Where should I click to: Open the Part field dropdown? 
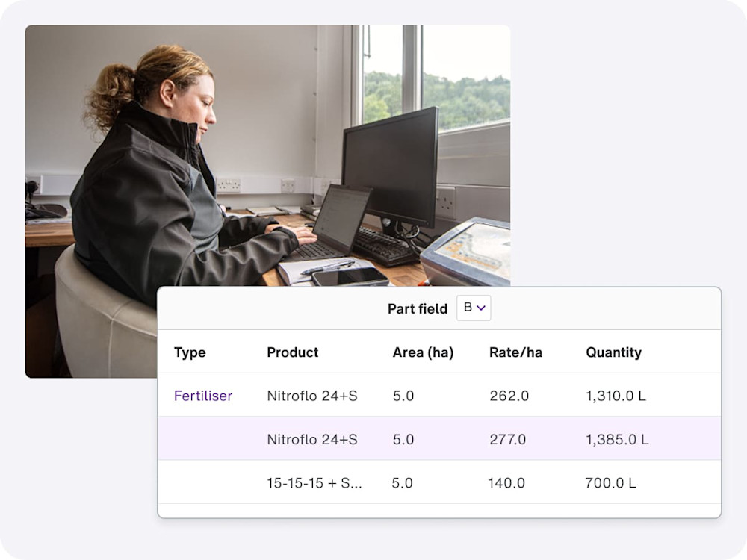pos(474,308)
